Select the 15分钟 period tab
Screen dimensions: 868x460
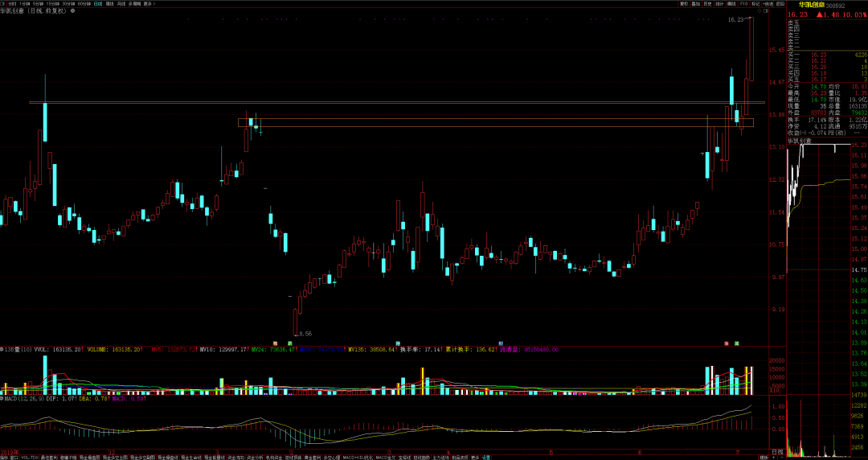coord(52,3)
